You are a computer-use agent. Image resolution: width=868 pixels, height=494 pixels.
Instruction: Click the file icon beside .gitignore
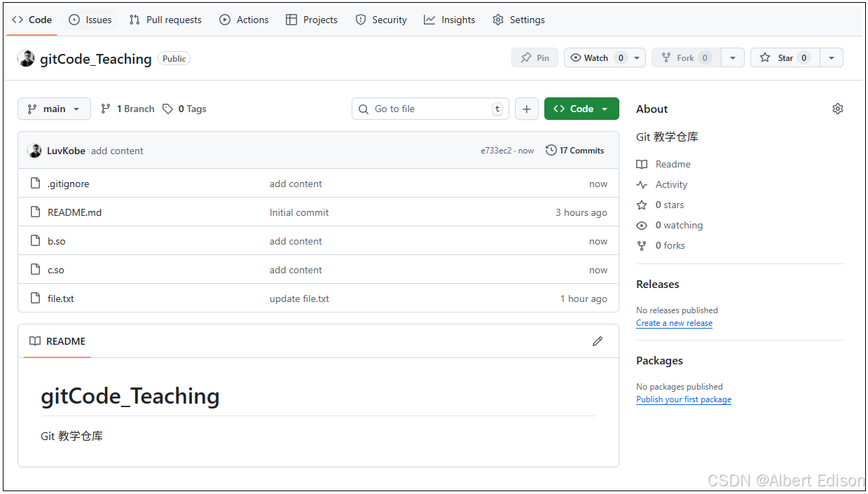[x=35, y=184]
